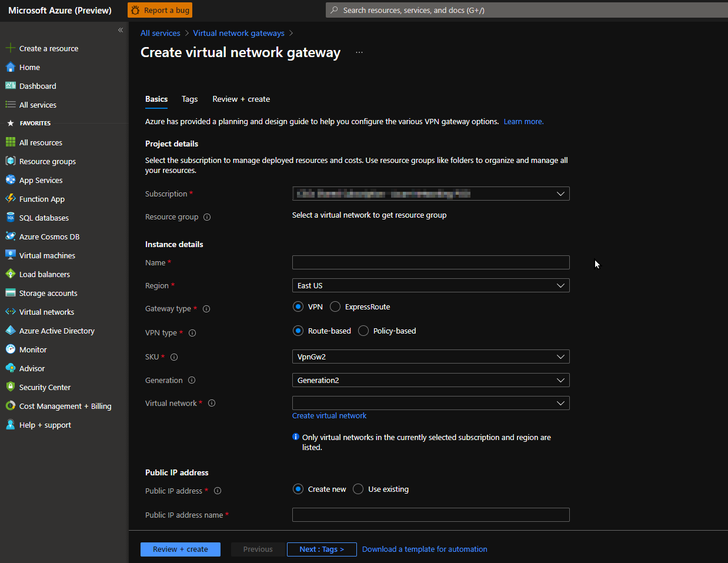The image size is (728, 563).
Task: Click the Report a bug button
Action: (x=160, y=10)
